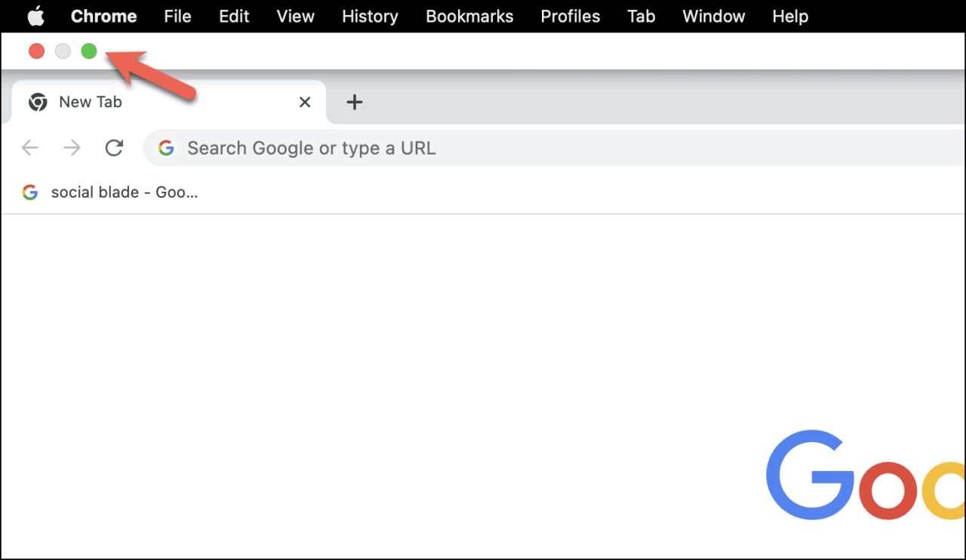
Task: Open the Profiles menu
Action: tap(571, 16)
